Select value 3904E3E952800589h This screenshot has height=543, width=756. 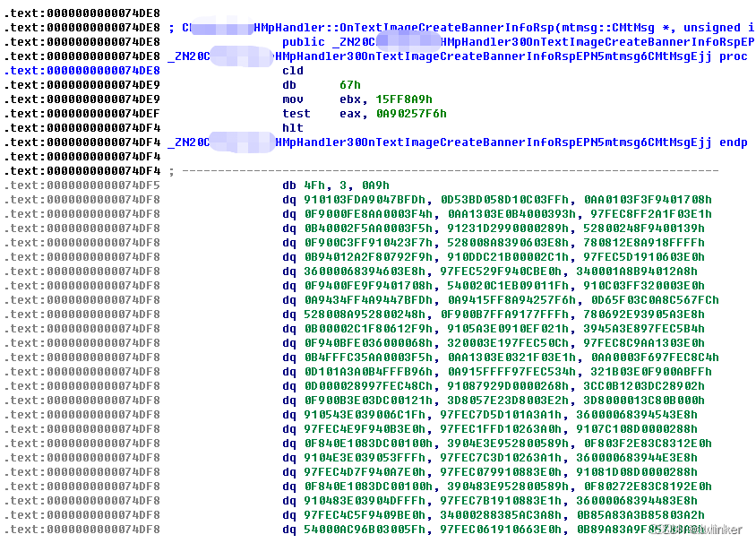coord(508,444)
